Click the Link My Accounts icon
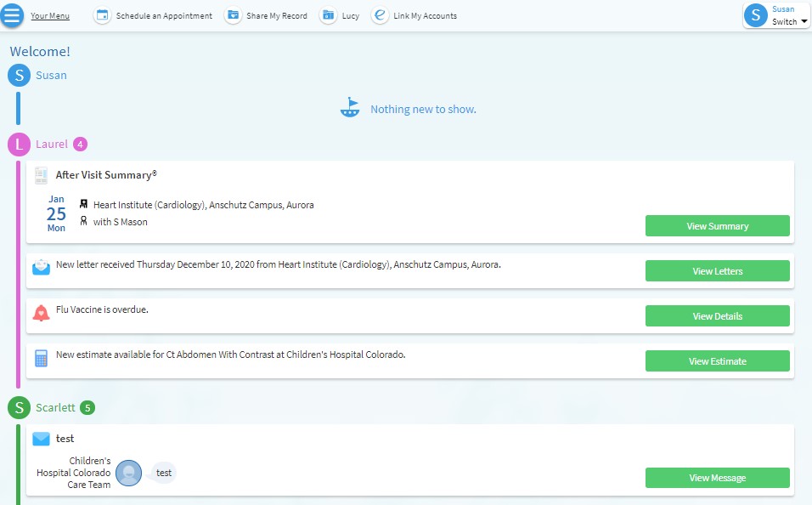812x505 pixels. pyautogui.click(x=380, y=14)
